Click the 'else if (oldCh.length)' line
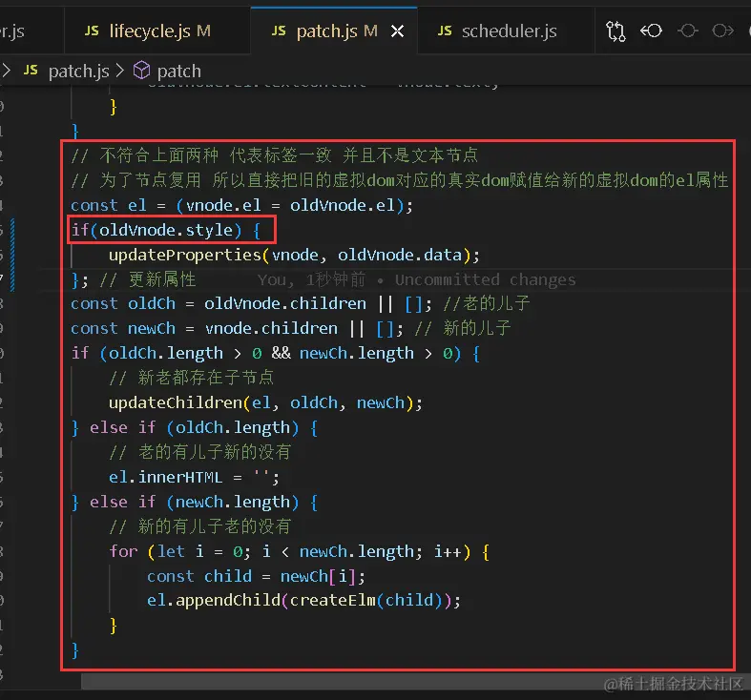This screenshot has height=700, width=751. click(194, 427)
